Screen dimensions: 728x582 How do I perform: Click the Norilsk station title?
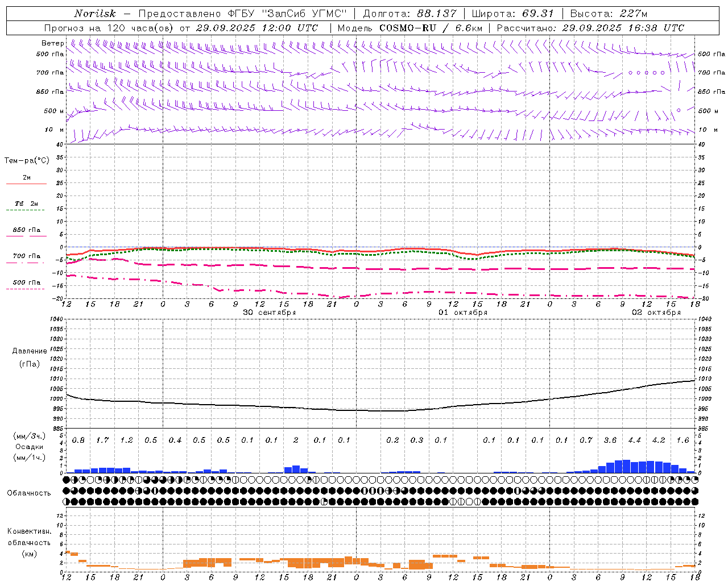click(95, 14)
